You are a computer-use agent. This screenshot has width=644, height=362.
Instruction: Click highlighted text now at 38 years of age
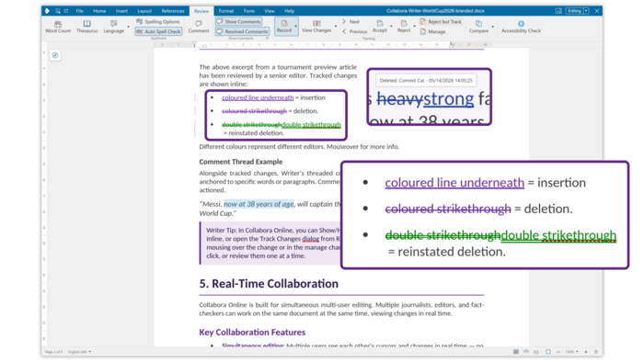point(259,204)
